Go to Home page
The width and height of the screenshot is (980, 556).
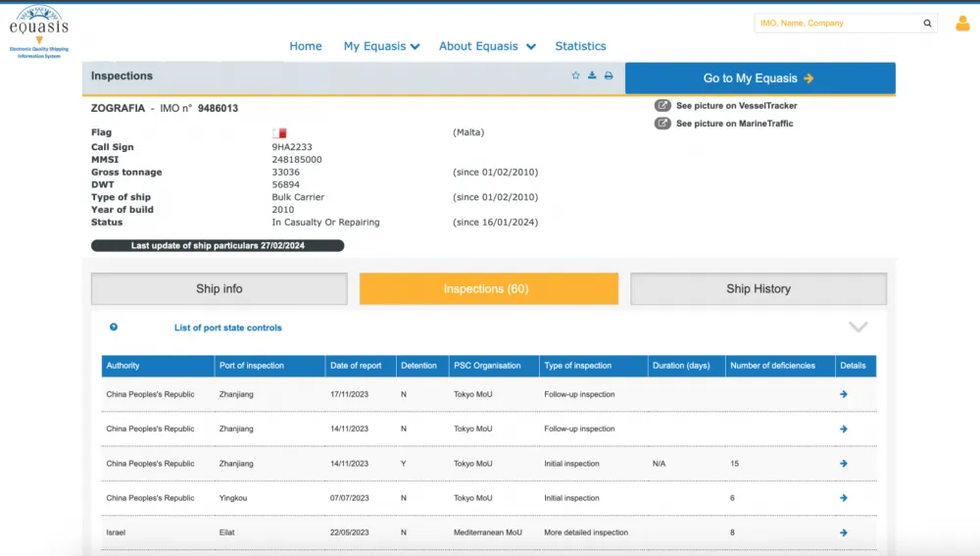306,46
